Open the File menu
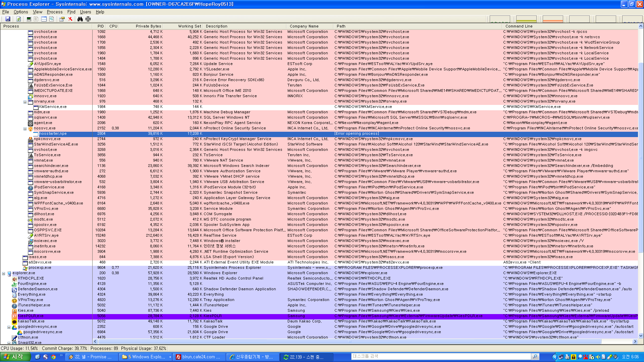 point(6,12)
